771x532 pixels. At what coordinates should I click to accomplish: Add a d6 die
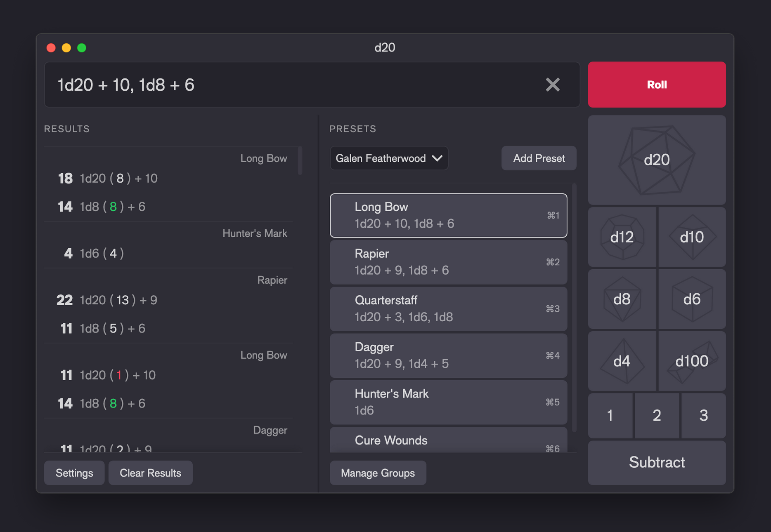click(692, 299)
